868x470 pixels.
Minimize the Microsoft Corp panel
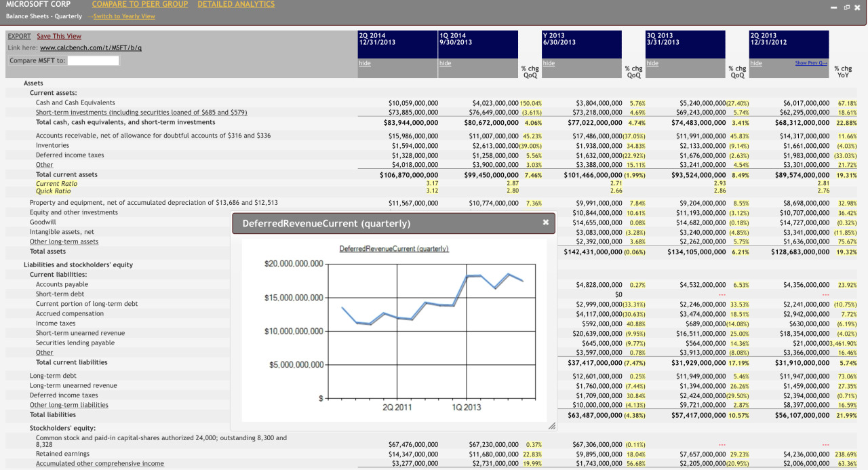[x=834, y=7]
